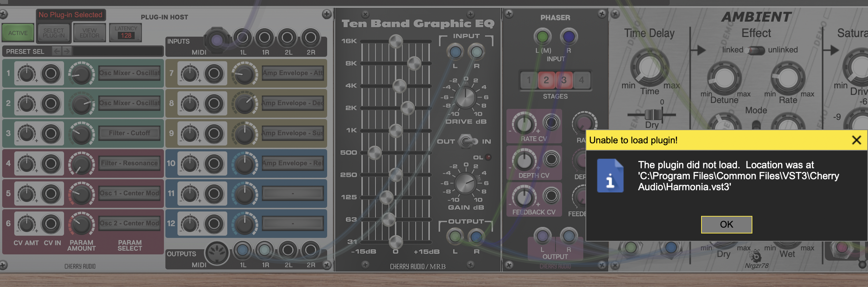The height and width of the screenshot is (287, 868).
Task: Click the RATE CV amount knob
Action: pos(524,124)
